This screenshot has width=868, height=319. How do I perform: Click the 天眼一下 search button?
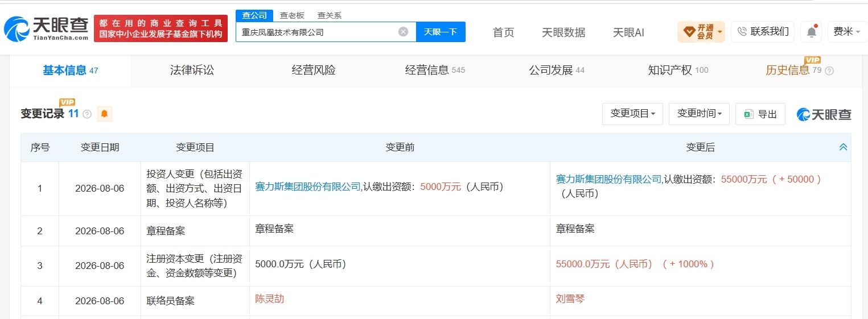pos(441,32)
